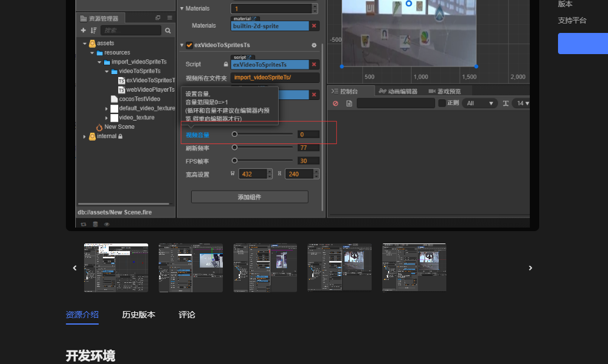Click the asset search magnifier icon
This screenshot has height=364, width=608.
[x=168, y=31]
